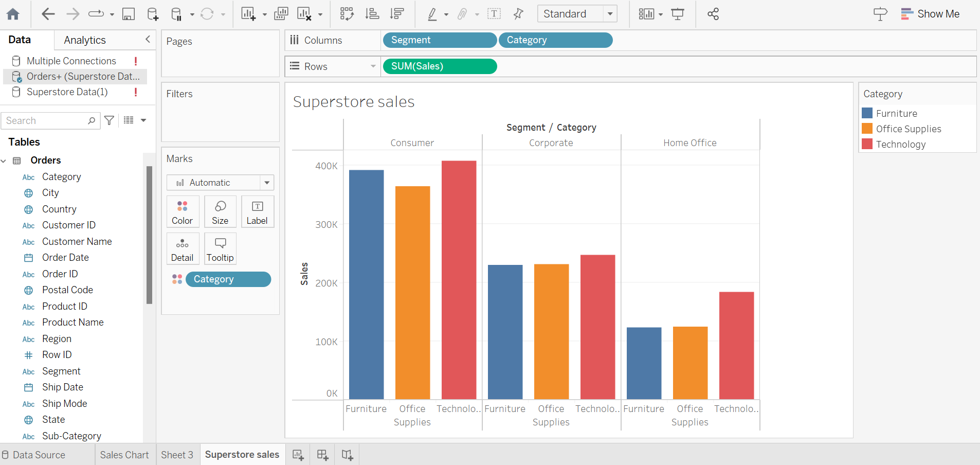Click the Data pane Search field
Image resolution: width=980 pixels, height=465 pixels.
[50, 120]
